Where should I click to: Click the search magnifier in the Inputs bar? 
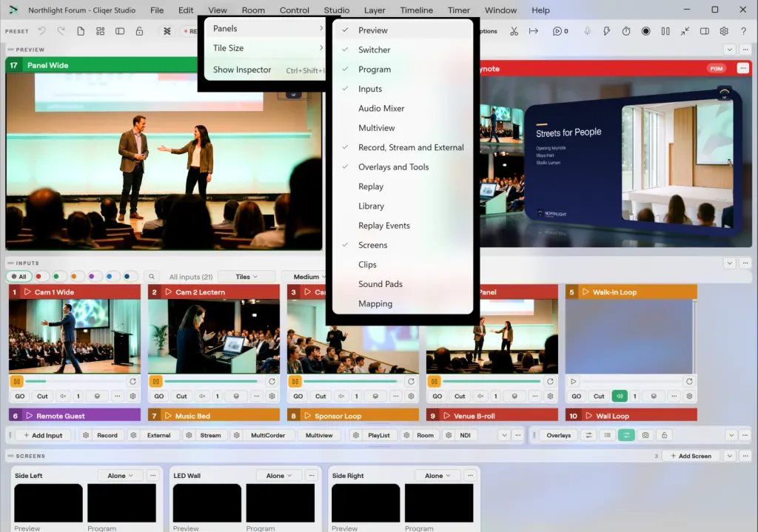(152, 277)
